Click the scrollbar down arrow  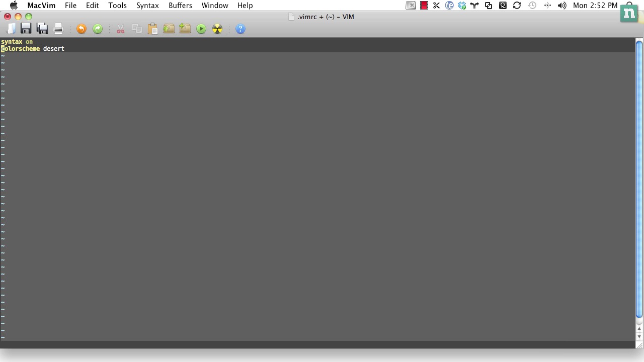[639, 336]
